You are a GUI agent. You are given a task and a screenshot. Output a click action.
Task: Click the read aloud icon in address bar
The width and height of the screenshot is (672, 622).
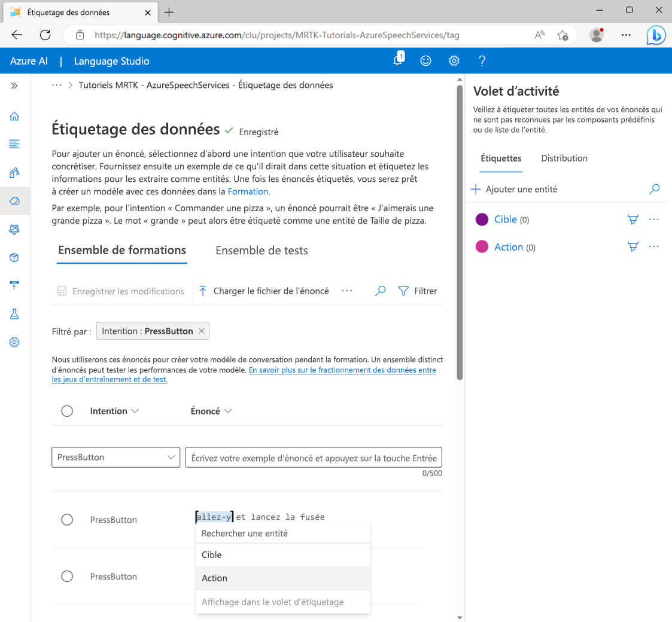tap(540, 35)
